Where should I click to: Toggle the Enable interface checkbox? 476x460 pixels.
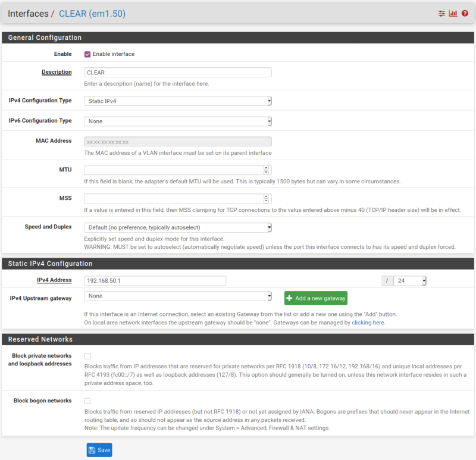87,54
